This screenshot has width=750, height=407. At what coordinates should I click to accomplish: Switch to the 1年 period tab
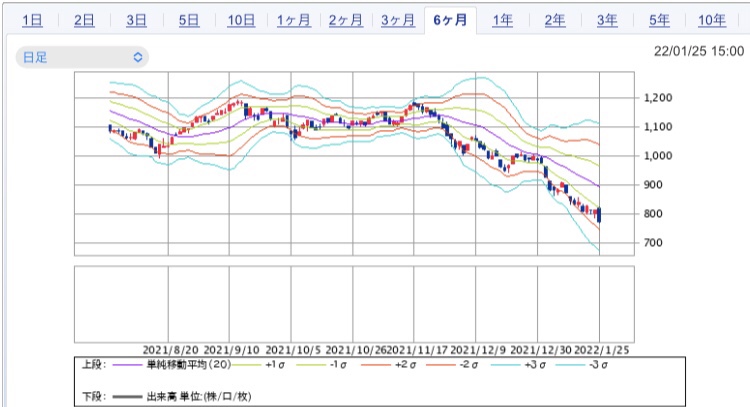pos(503,20)
